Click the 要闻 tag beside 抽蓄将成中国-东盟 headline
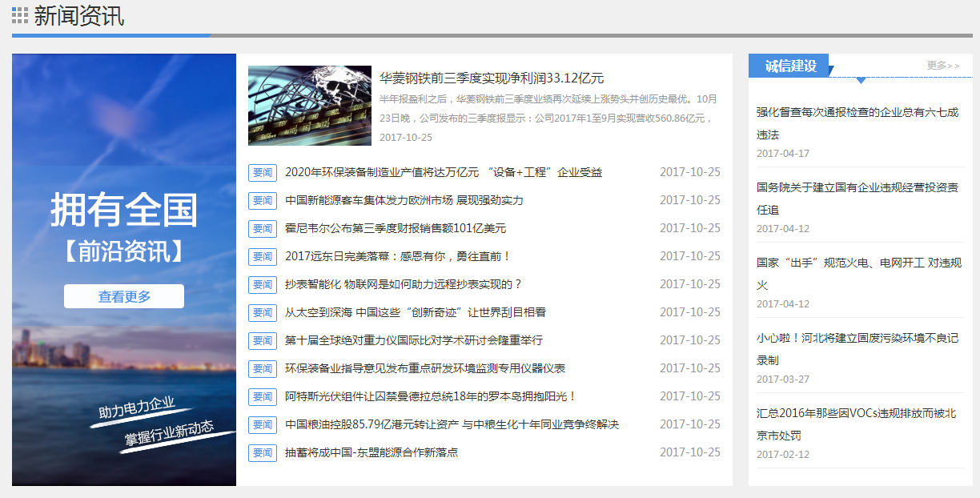 click(x=262, y=452)
